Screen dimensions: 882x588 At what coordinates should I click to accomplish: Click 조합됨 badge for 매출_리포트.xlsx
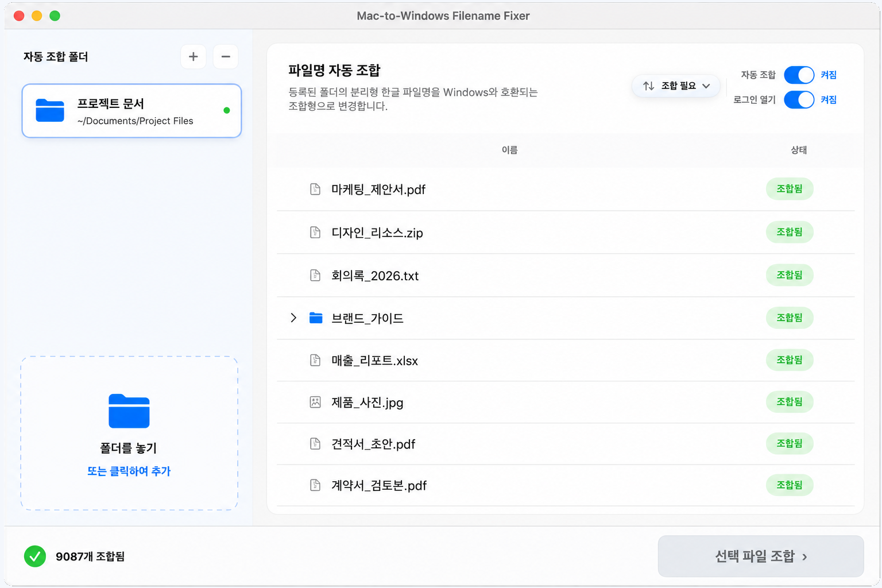click(x=790, y=360)
